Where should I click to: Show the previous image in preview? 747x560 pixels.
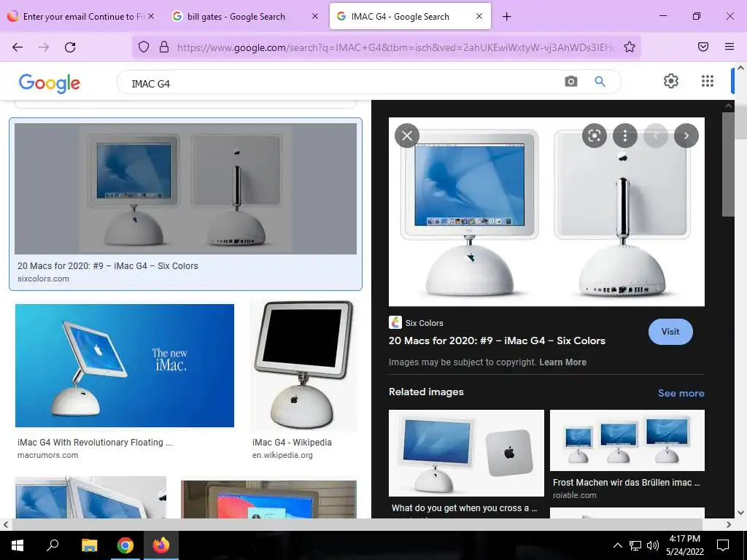(x=656, y=136)
